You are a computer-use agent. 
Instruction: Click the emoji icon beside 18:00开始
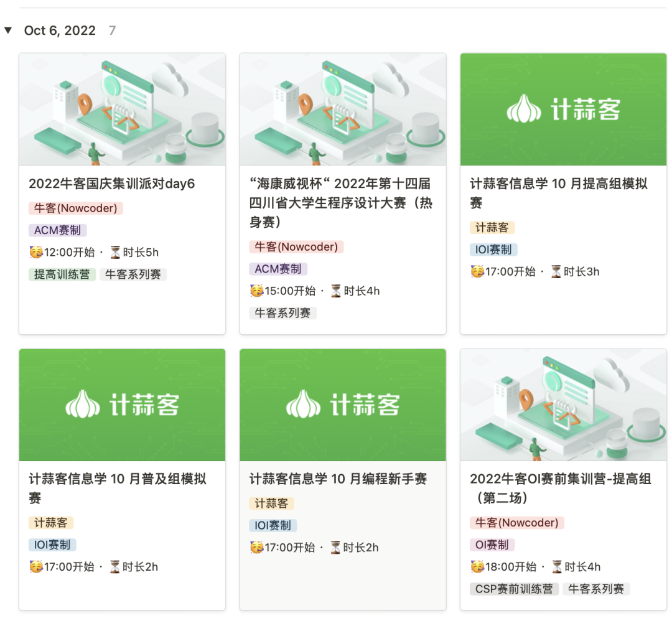[x=477, y=566]
